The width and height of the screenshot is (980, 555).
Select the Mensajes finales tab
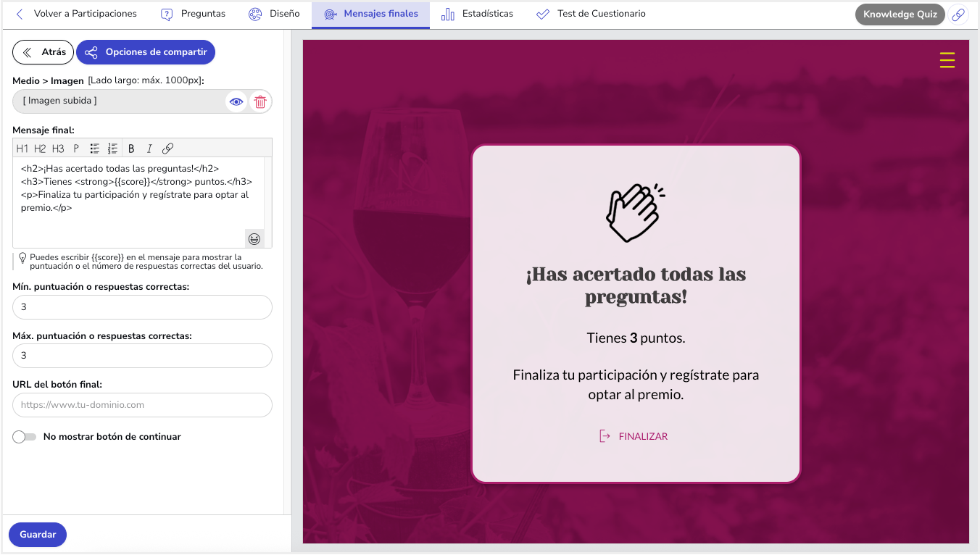click(x=370, y=14)
